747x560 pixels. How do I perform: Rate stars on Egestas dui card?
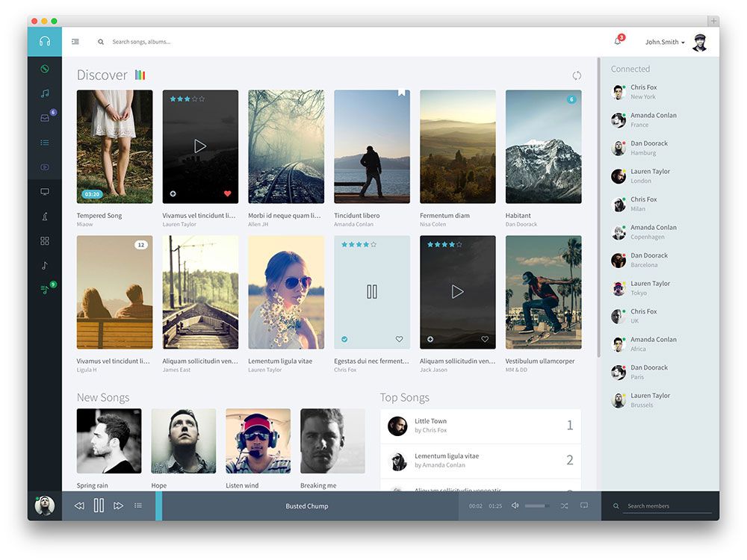click(359, 244)
